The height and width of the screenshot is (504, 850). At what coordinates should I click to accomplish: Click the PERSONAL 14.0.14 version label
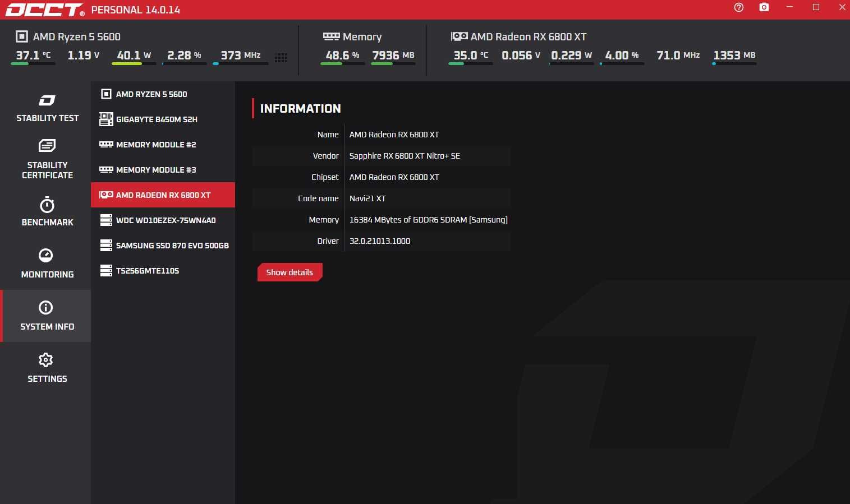pyautogui.click(x=136, y=10)
